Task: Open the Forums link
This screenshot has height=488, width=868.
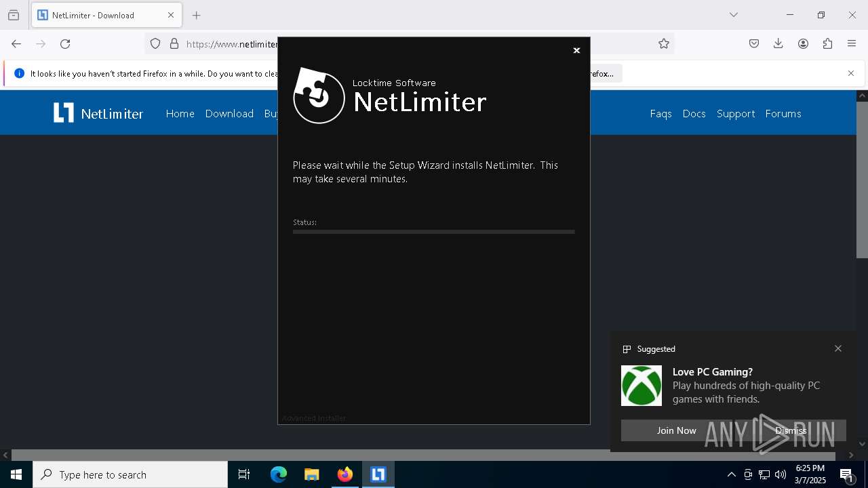Action: pos(783,114)
